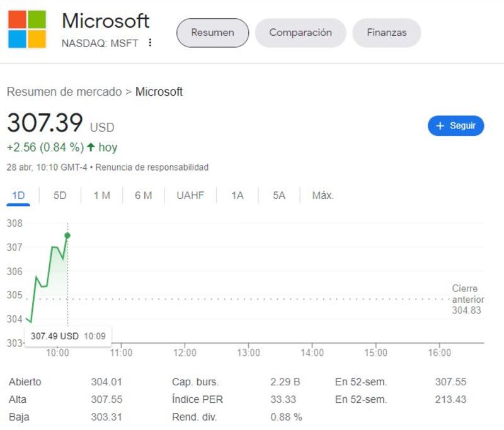Click the green up-arrow price change indicator
Image resolution: width=504 pixels, height=430 pixels.
[91, 147]
